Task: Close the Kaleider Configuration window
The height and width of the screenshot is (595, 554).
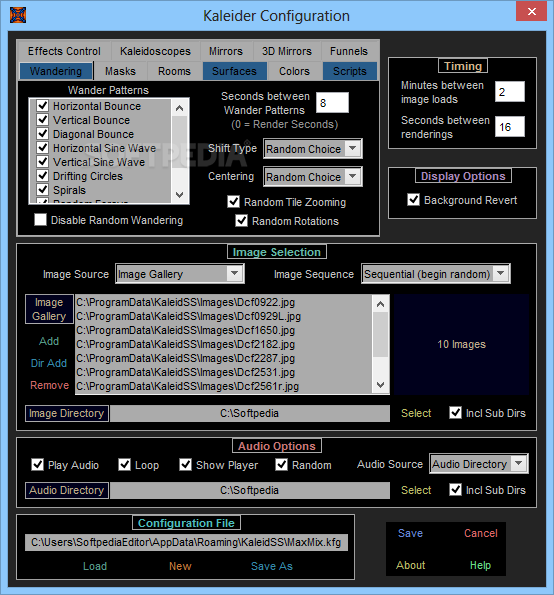Action: (531, 12)
